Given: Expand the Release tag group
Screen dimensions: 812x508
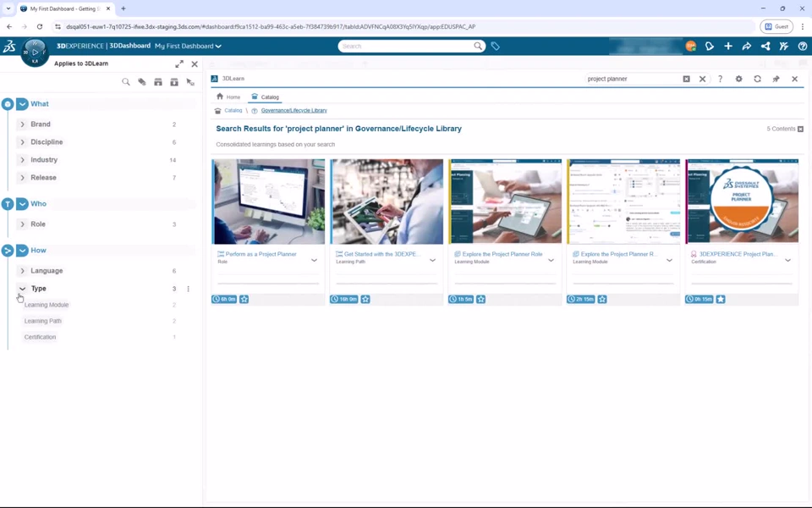Looking at the screenshot, I should coord(22,178).
